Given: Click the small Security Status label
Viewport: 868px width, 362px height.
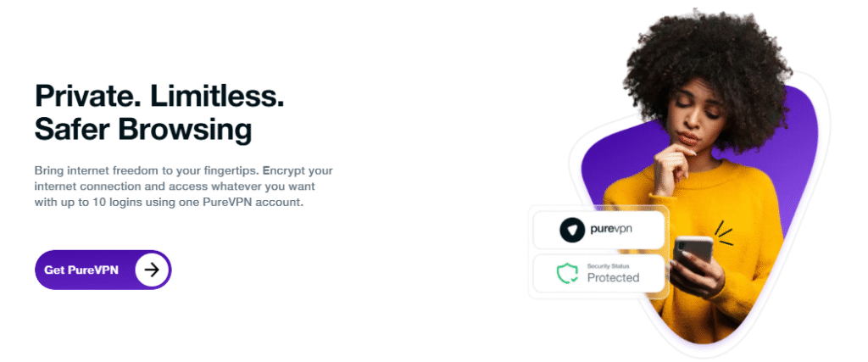Looking at the screenshot, I should (609, 266).
